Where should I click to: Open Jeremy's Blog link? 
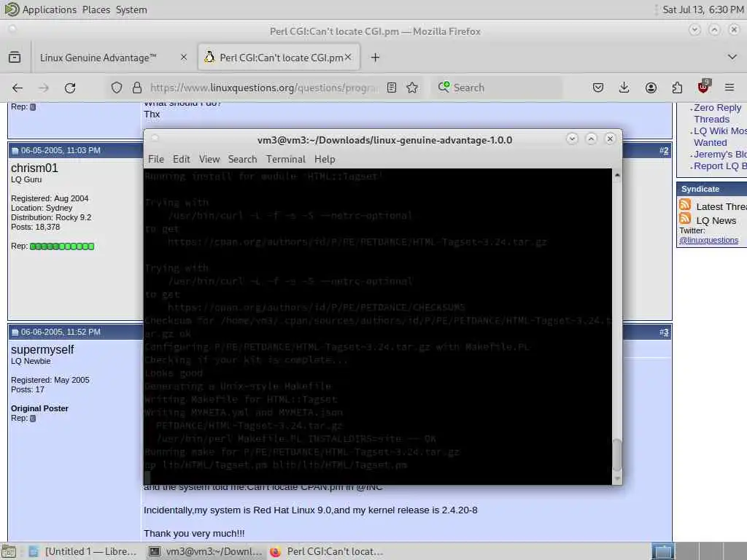point(720,155)
